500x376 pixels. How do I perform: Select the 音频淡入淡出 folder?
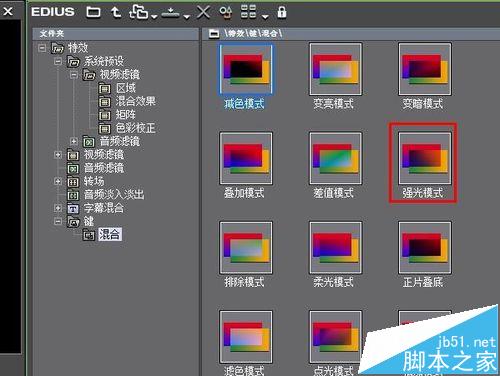click(x=114, y=195)
